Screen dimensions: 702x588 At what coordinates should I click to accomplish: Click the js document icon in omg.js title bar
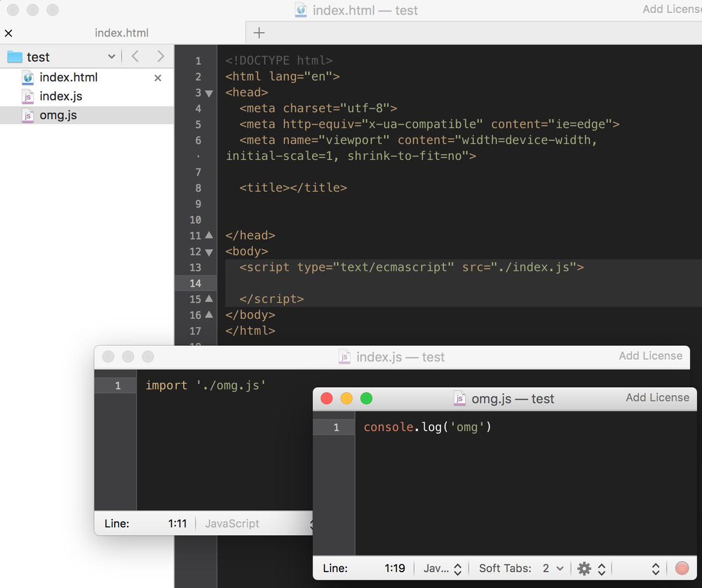click(x=460, y=399)
